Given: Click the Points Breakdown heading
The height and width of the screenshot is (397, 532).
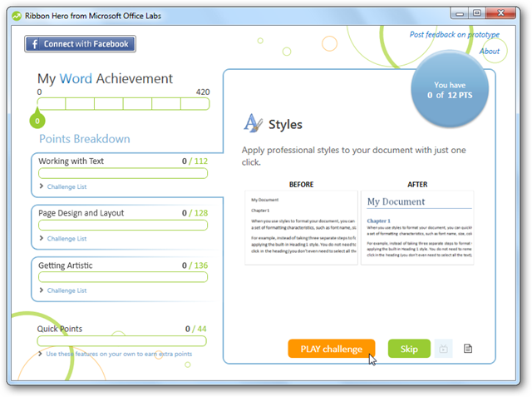Looking at the screenshot, I should (85, 139).
